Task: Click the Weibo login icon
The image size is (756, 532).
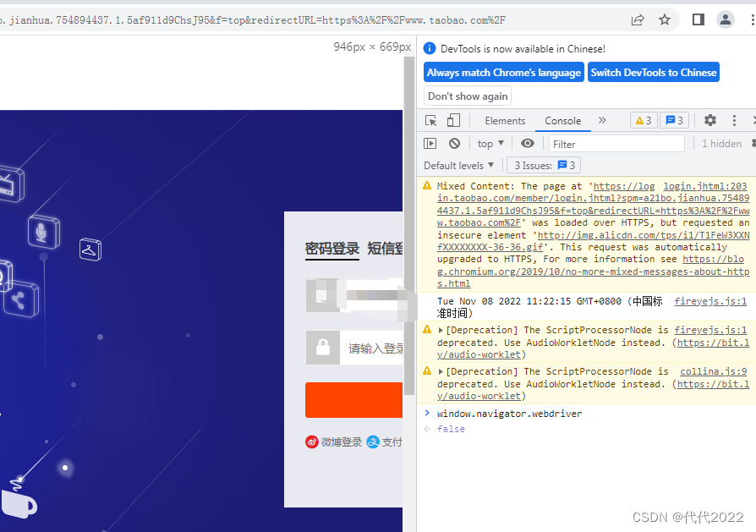Action: 312,442
